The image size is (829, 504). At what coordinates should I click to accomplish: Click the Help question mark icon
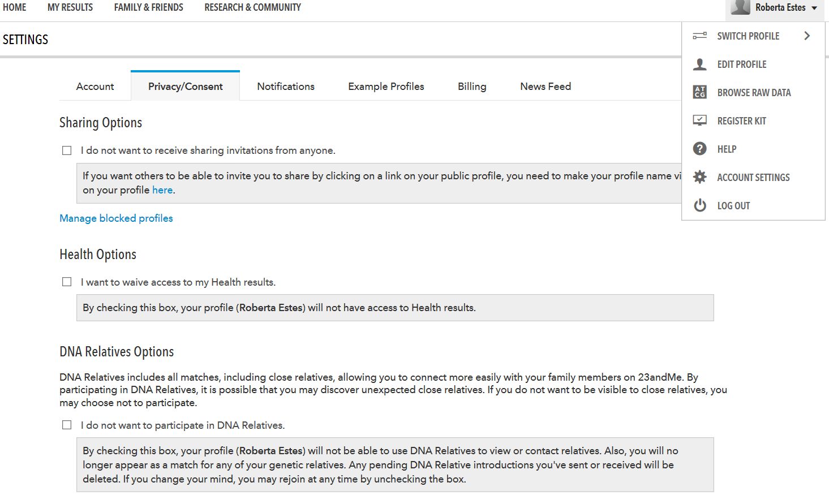click(x=700, y=149)
